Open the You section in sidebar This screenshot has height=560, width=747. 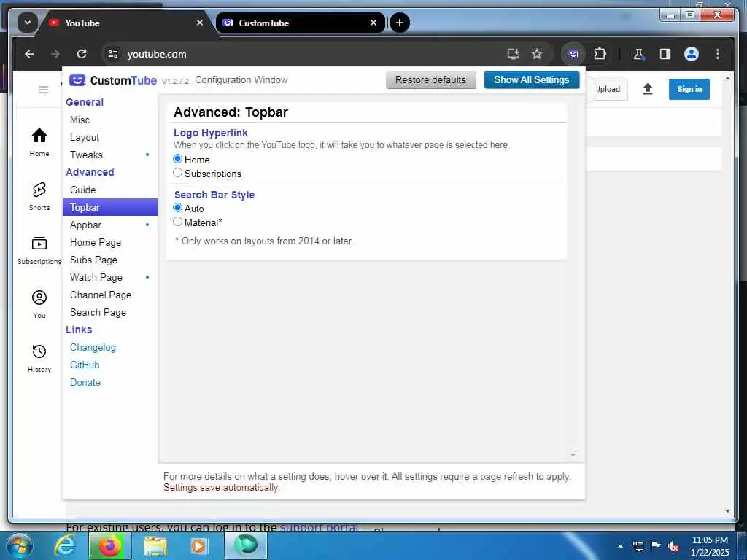39,304
